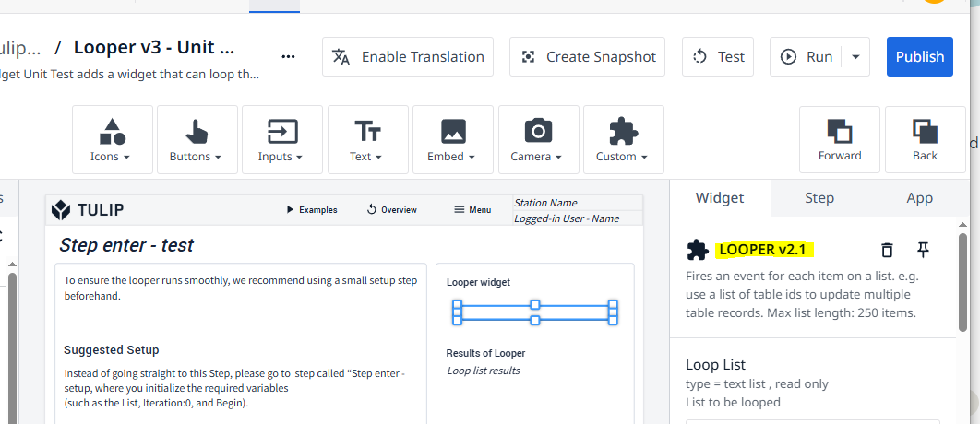980x424 pixels.
Task: Click the Looper widget label
Action: click(x=478, y=282)
